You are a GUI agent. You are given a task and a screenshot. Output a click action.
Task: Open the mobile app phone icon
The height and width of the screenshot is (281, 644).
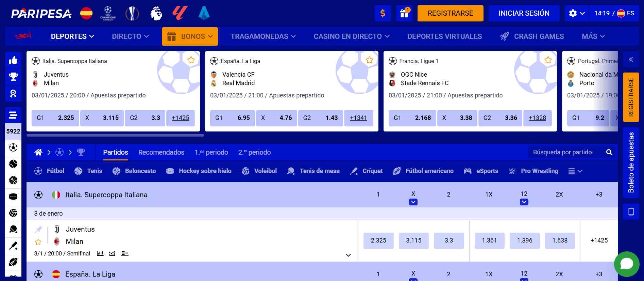click(x=631, y=212)
